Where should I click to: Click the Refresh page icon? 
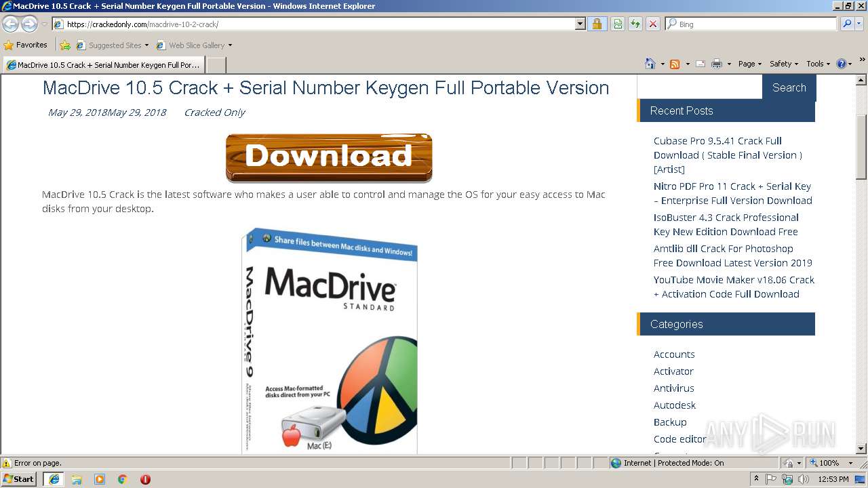[635, 24]
